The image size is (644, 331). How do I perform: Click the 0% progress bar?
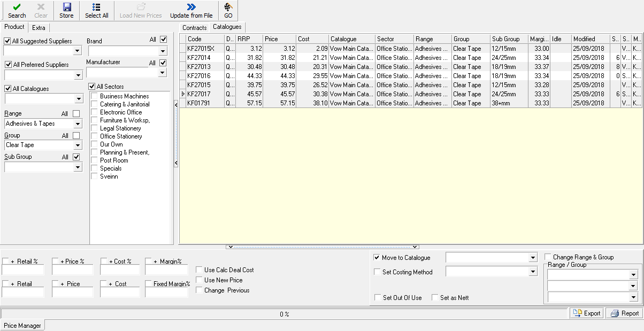(284, 314)
